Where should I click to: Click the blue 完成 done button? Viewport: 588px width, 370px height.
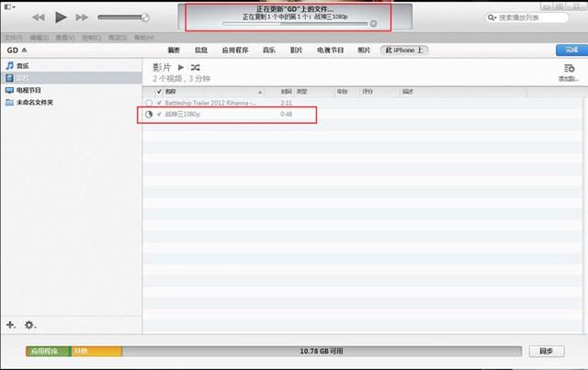coord(571,50)
